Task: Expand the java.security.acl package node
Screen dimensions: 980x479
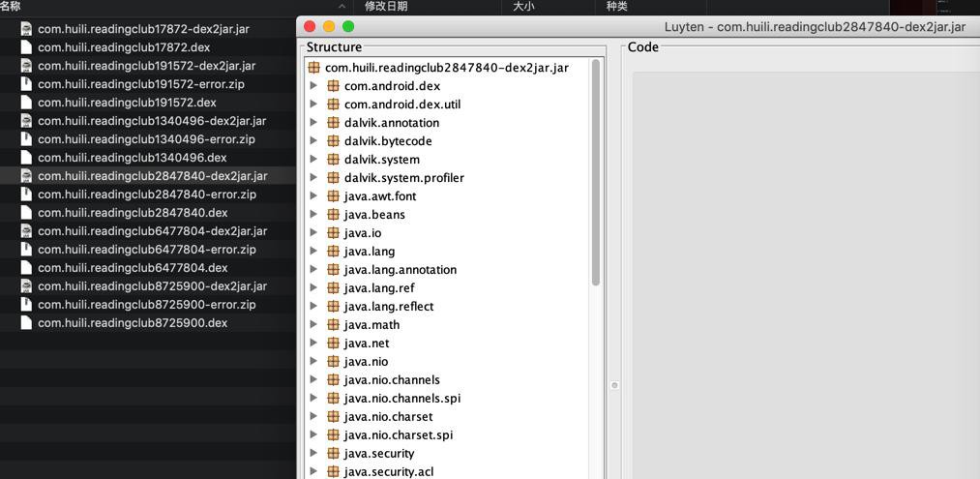Action: click(x=313, y=471)
